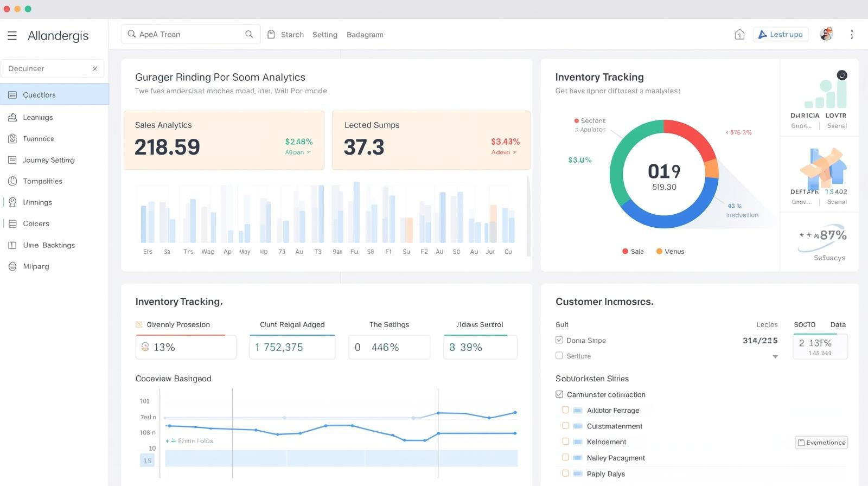Viewport: 868px width, 486px height.
Task: Open the hamburger menu beside Allandergis
Action: 12,36
